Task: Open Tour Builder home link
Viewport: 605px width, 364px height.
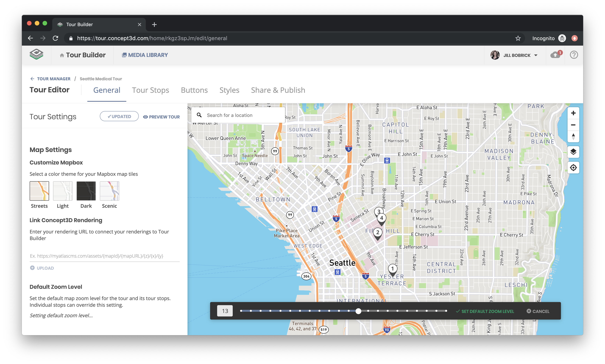Action: [x=82, y=55]
